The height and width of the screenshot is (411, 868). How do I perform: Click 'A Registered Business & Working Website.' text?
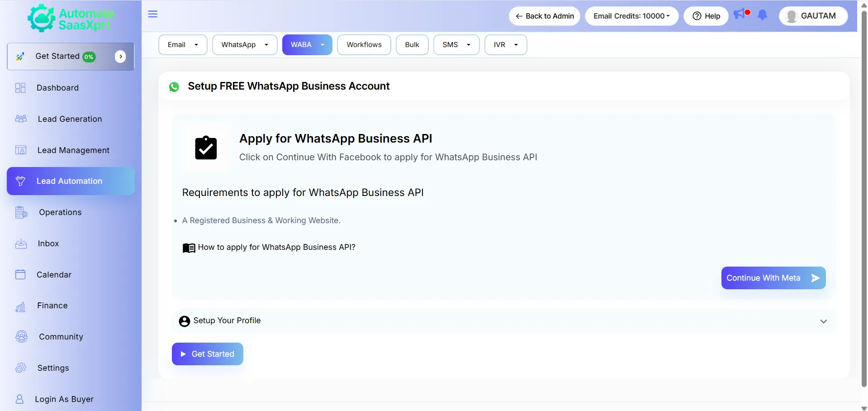[x=261, y=220]
